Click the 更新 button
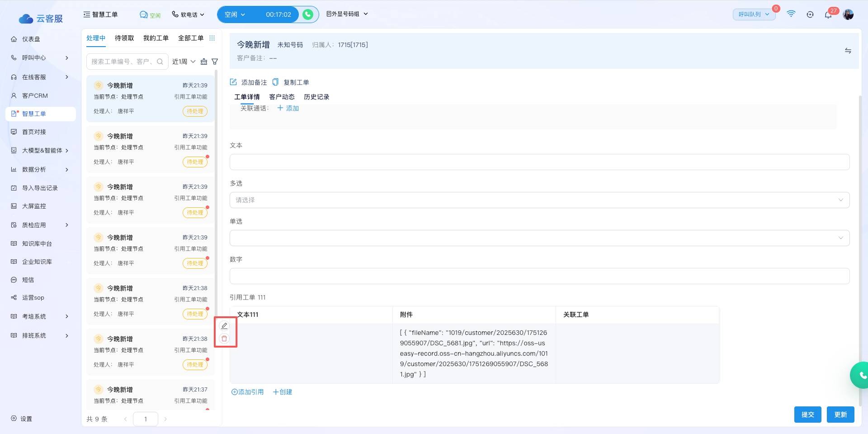The width and height of the screenshot is (868, 434). click(840, 415)
